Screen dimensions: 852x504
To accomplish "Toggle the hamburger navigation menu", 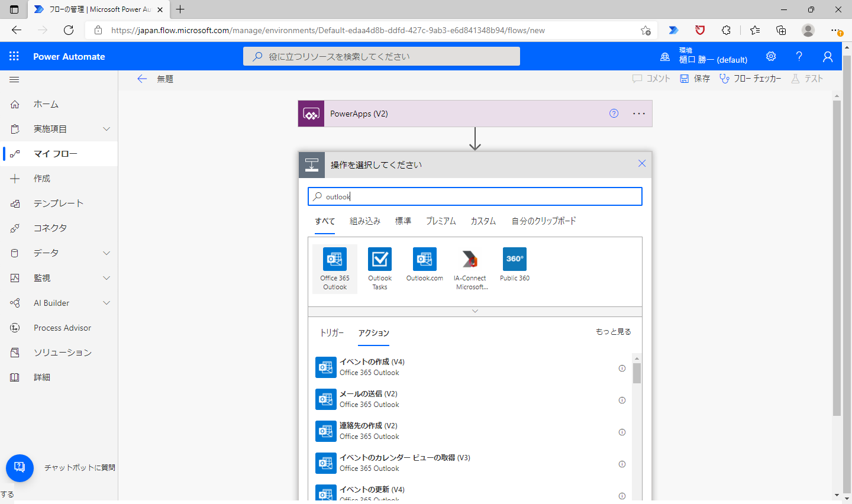I will (14, 79).
